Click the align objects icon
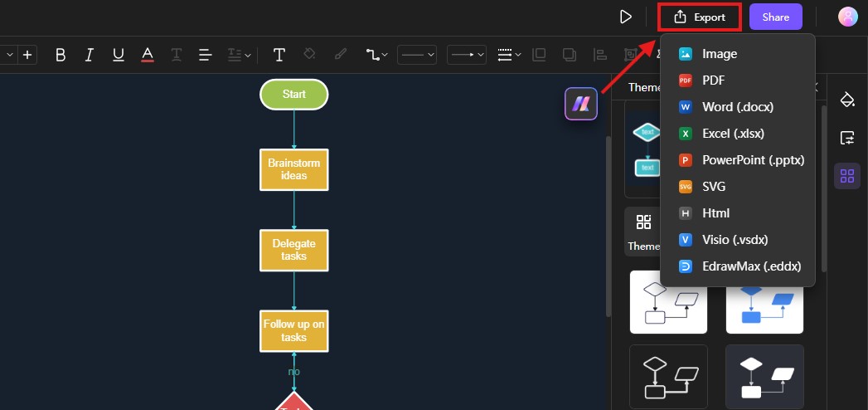Image resolution: width=868 pixels, height=410 pixels. pos(599,54)
